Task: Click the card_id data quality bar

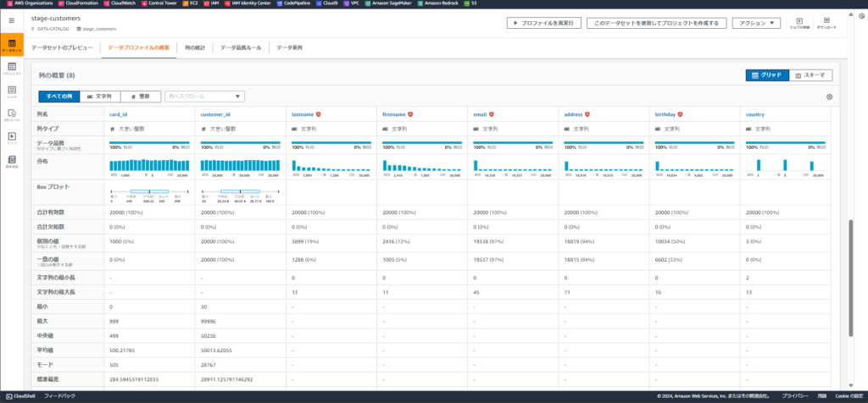Action: click(149, 143)
